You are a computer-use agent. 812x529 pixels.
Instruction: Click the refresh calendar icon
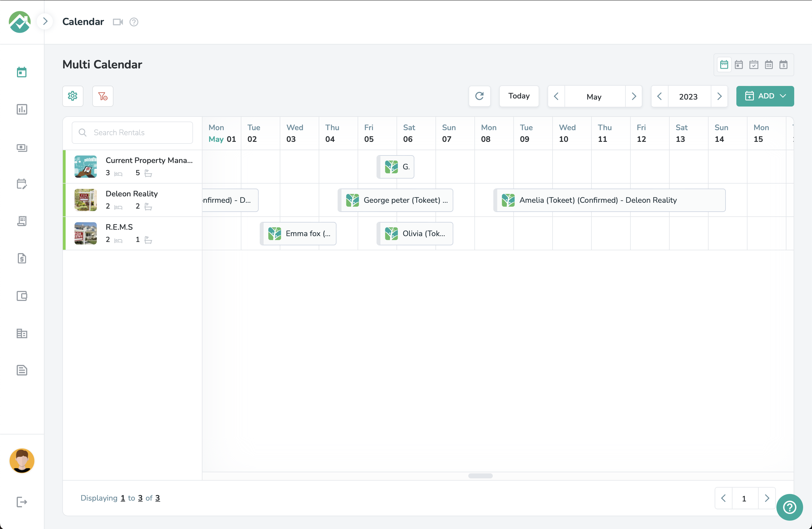(x=479, y=96)
